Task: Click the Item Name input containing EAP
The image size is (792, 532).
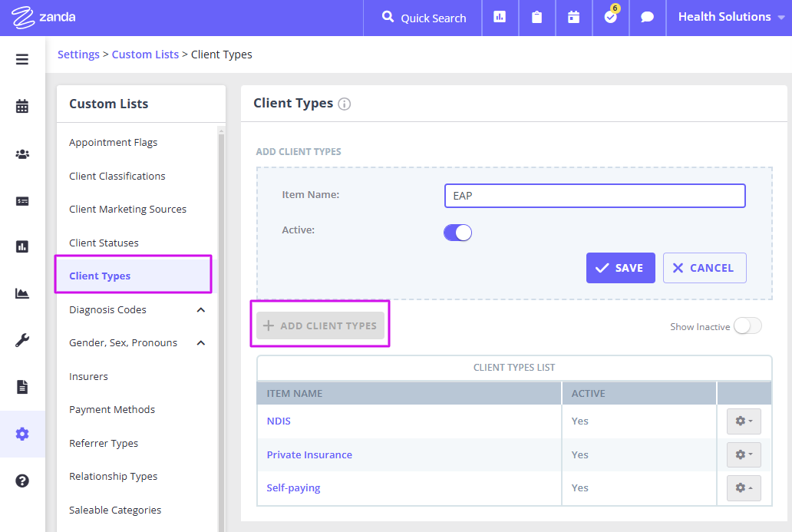Action: (x=595, y=196)
